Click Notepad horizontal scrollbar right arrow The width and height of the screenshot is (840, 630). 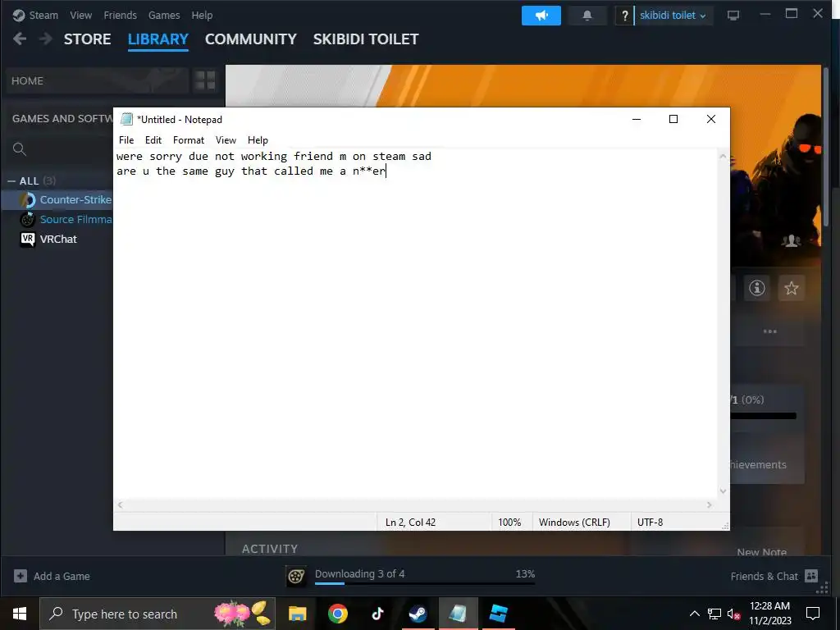click(x=710, y=504)
